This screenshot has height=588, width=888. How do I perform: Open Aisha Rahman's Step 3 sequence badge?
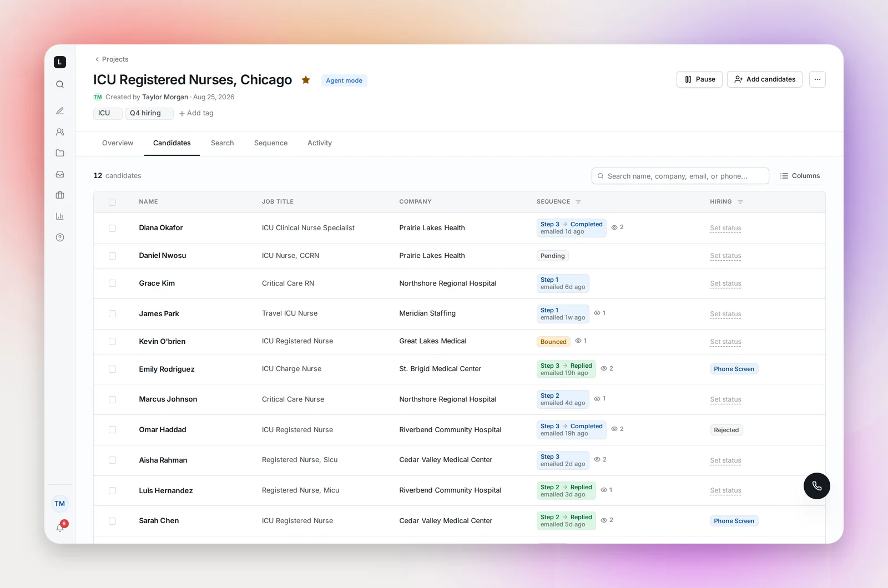click(563, 460)
